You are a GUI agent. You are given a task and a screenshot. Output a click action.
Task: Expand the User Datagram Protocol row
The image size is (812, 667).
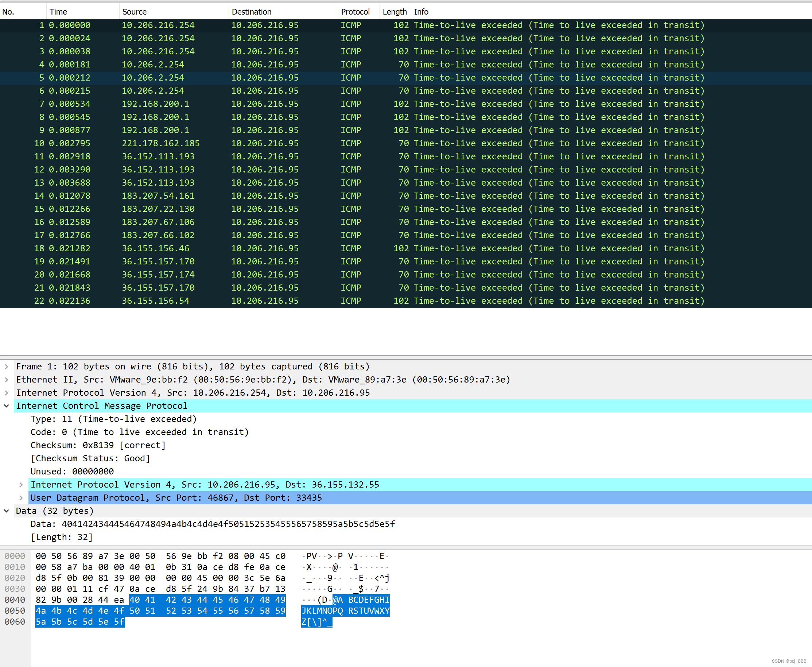coord(21,498)
